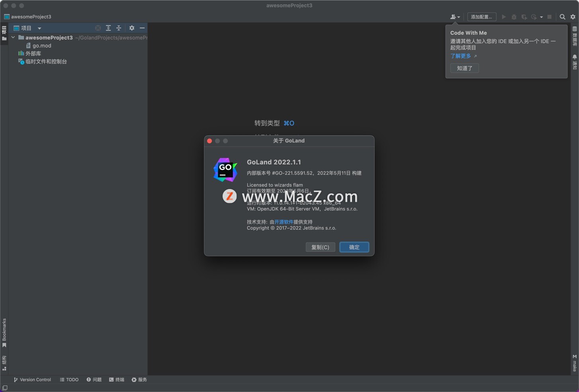Click tool window quick-access icon in status bar
The width and height of the screenshot is (579, 392).
[5, 388]
